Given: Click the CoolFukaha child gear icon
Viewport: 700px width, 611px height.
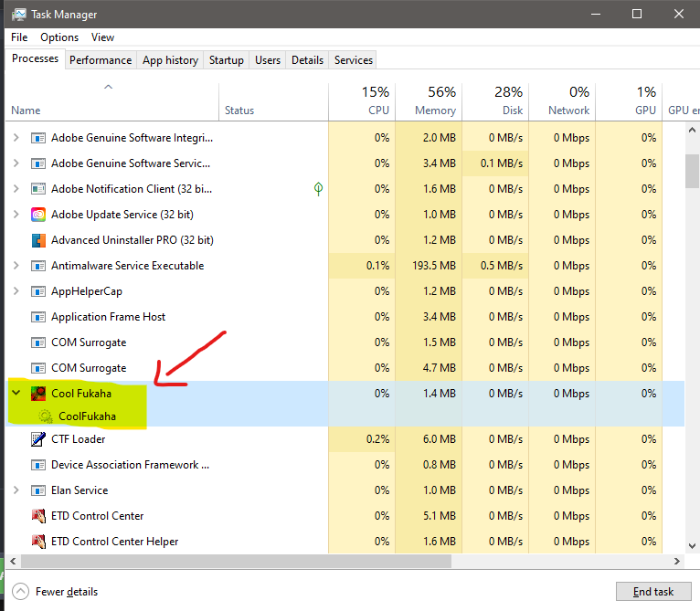Looking at the screenshot, I should click(45, 416).
